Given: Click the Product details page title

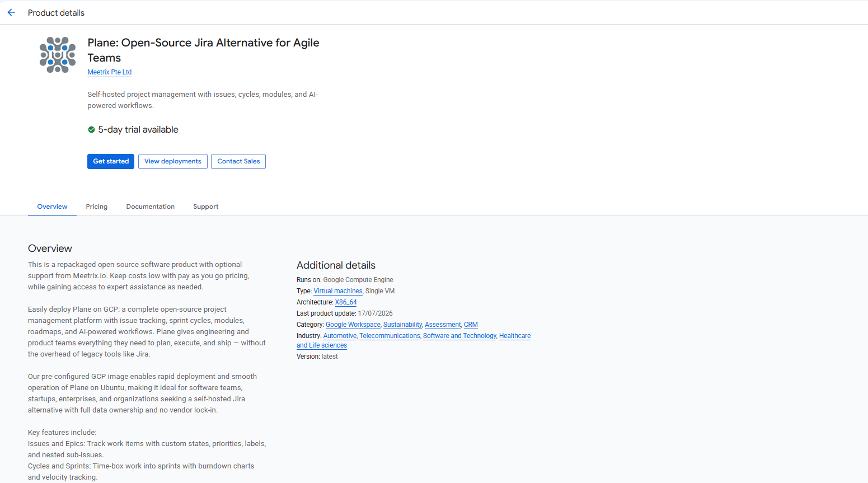Looking at the screenshot, I should tap(56, 13).
